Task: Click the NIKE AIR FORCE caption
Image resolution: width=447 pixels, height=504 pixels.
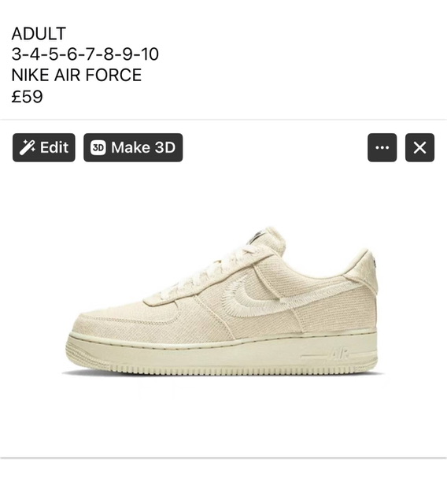Action: click(76, 75)
